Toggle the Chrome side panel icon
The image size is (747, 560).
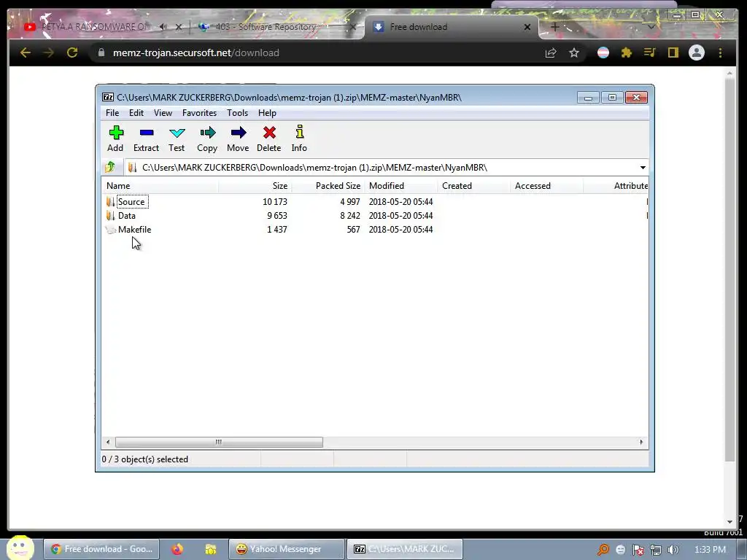coord(673,52)
